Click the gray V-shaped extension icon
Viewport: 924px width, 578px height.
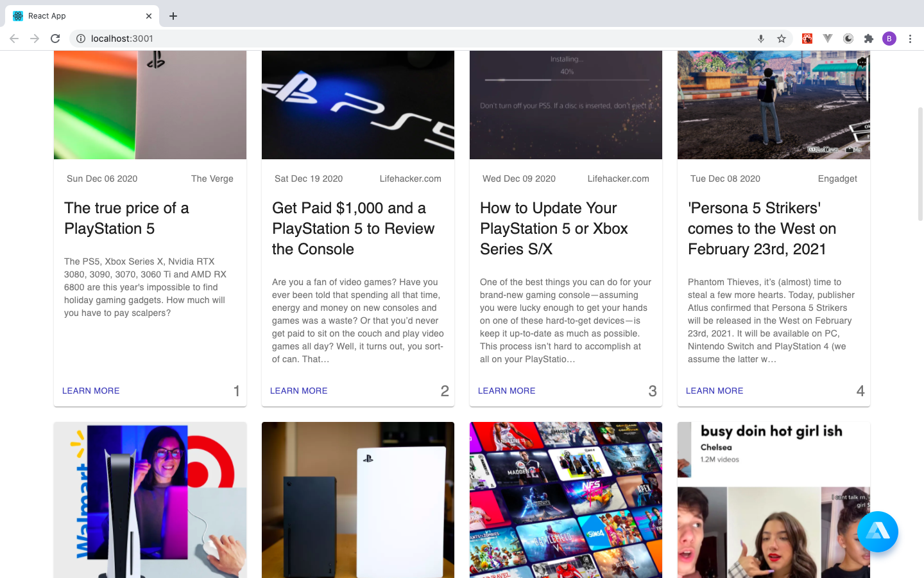pos(828,39)
